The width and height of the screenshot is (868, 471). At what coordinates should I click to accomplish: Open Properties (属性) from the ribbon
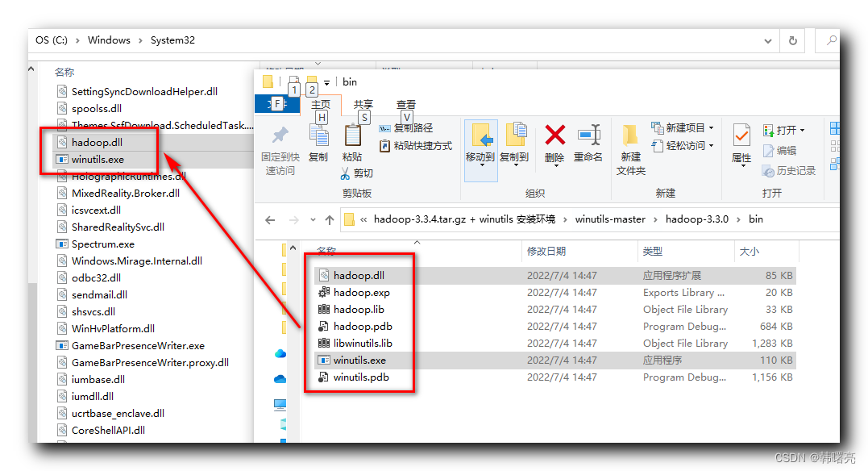[741, 144]
